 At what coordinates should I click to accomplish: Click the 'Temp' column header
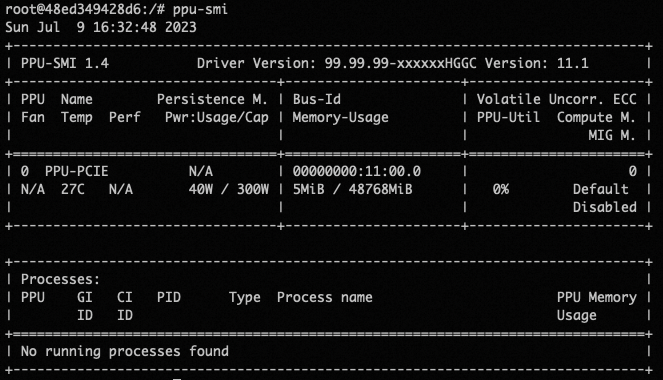tap(77, 118)
